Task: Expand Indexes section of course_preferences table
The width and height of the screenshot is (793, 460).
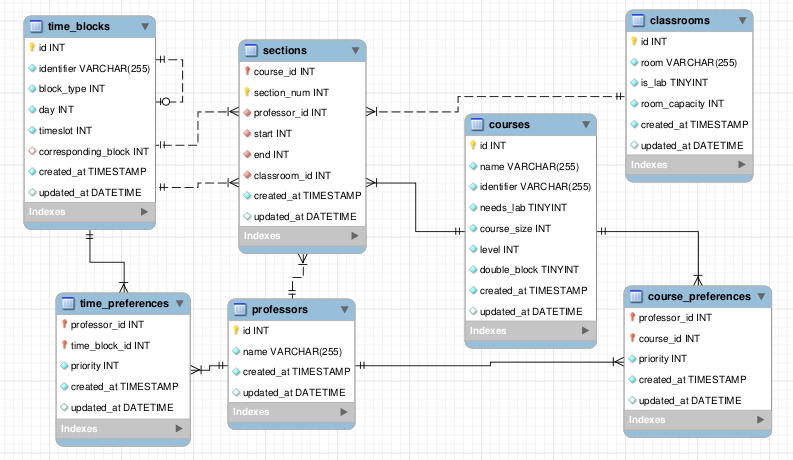Action: point(760,420)
